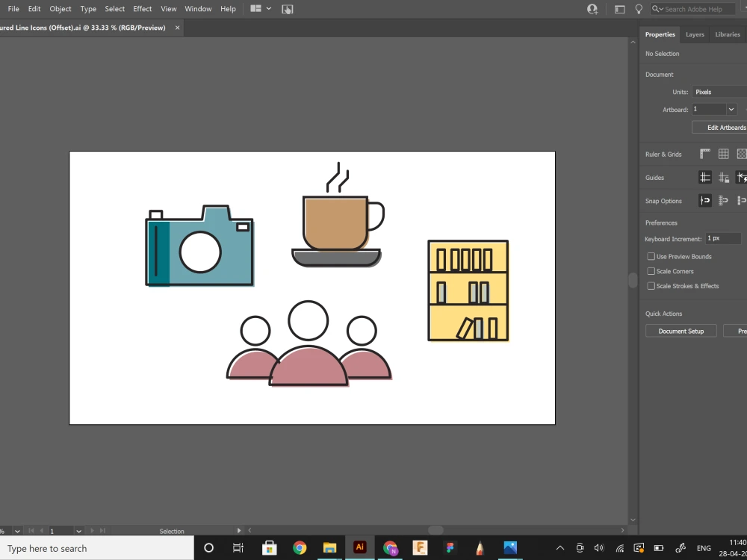Click horizontal scrollbar left arrow
The image size is (747, 560).
(249, 530)
